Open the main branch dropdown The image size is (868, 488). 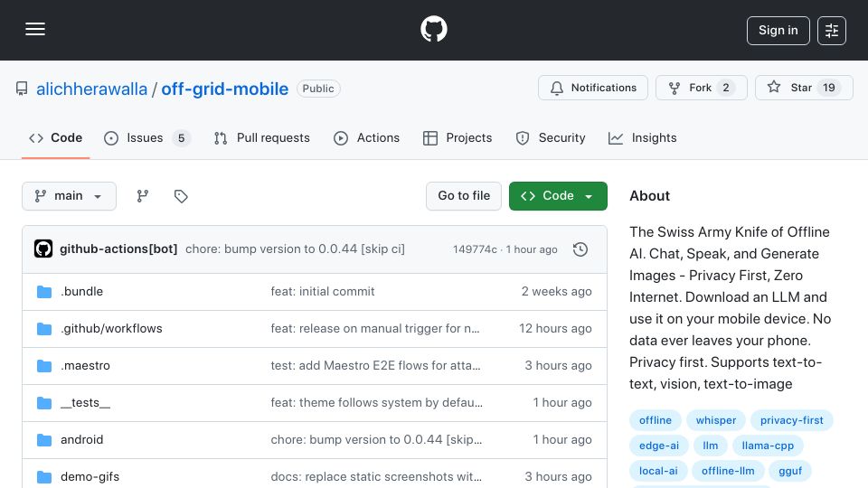70,196
